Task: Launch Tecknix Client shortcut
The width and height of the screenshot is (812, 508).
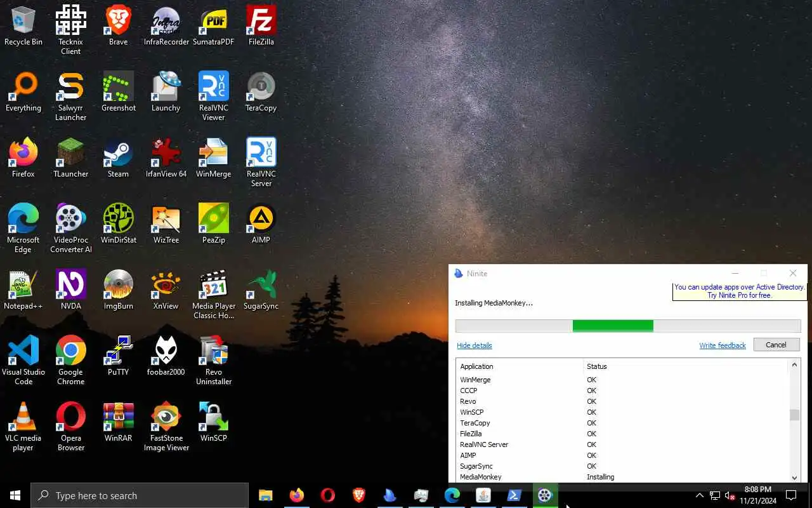Action: point(70,30)
